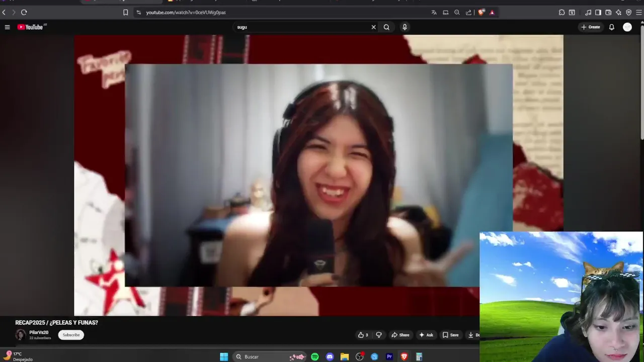Open PilarVs20 channel avatar
The width and height of the screenshot is (644, 362).
coord(21,335)
